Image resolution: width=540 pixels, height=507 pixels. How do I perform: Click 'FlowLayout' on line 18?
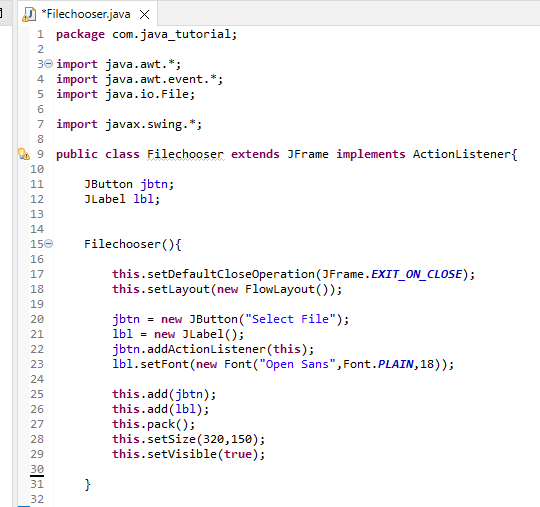(x=280, y=289)
